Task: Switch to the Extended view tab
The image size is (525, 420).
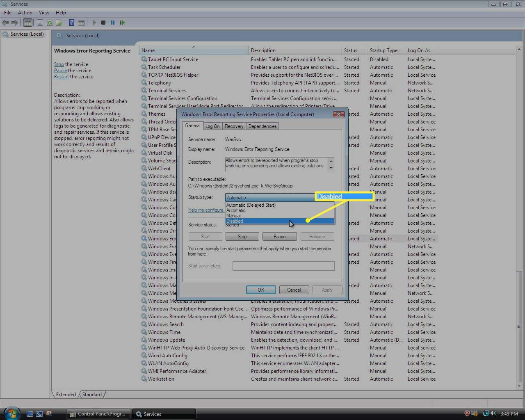Action: [66, 395]
